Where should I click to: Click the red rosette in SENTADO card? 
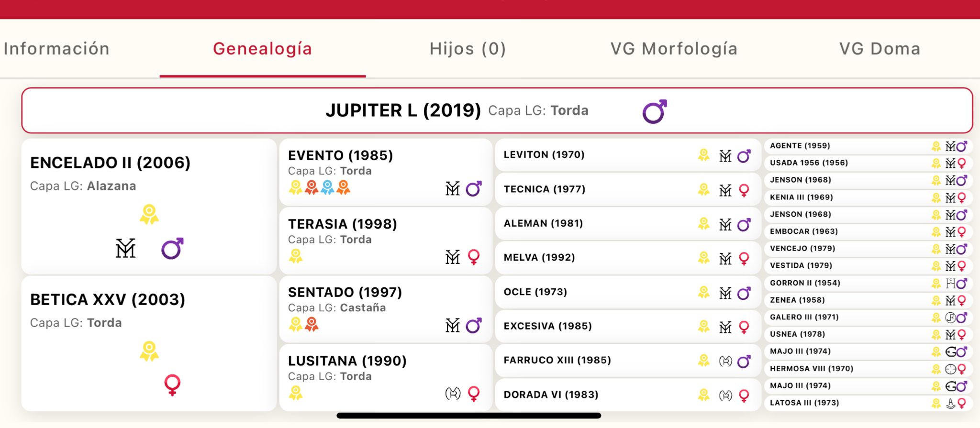312,324
